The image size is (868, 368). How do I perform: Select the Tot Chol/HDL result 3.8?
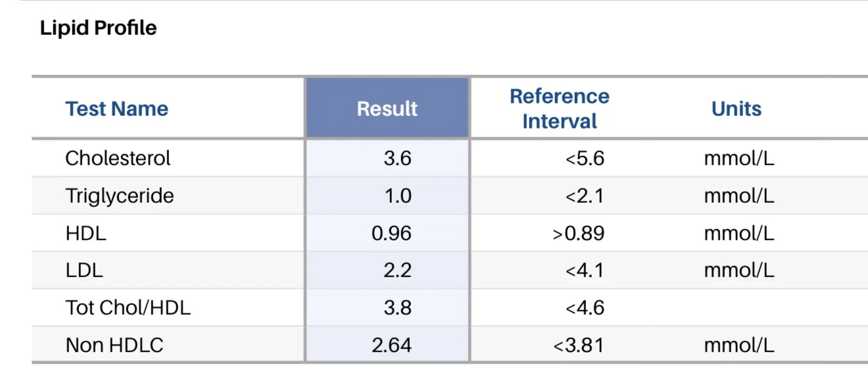click(x=398, y=307)
